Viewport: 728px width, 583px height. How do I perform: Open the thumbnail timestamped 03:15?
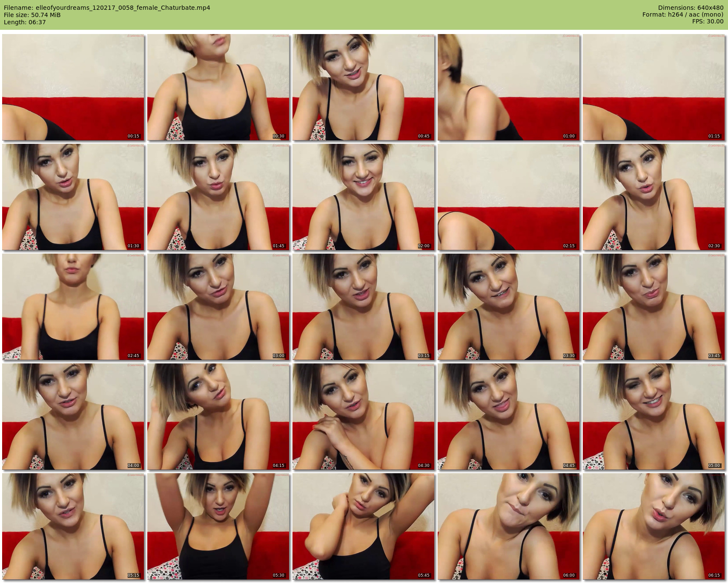click(364, 307)
